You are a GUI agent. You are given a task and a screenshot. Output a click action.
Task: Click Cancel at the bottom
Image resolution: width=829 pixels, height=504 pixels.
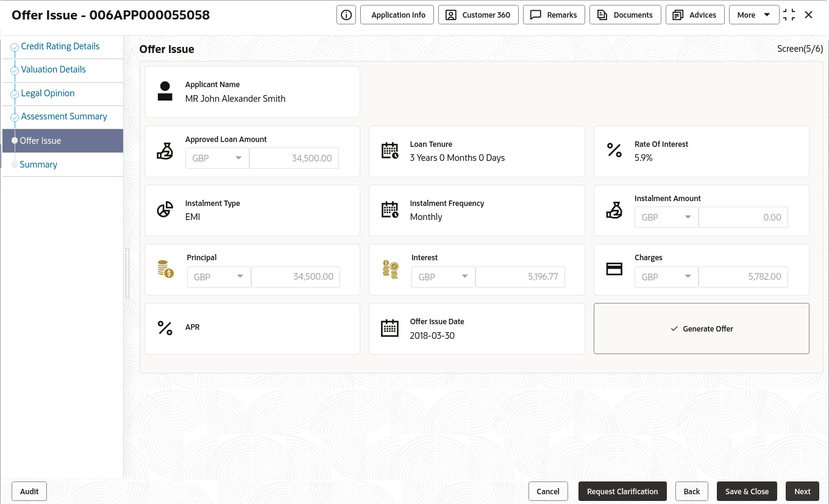click(x=548, y=491)
